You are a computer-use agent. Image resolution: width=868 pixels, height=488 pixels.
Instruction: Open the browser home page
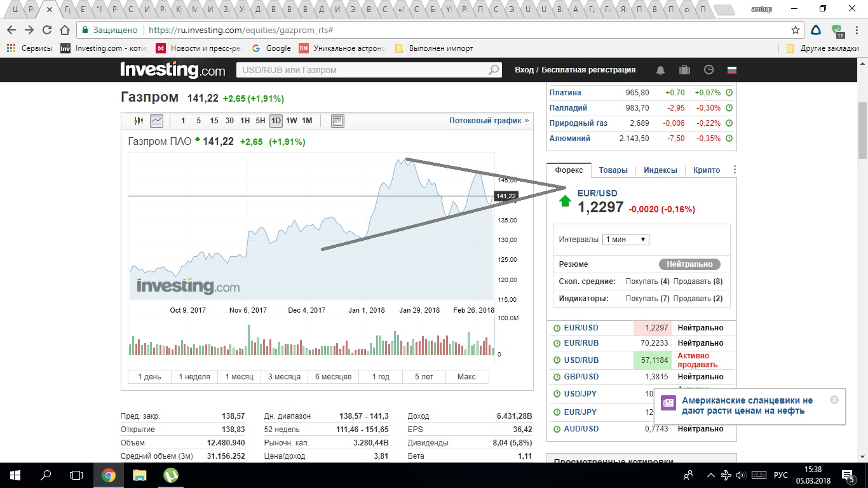click(x=65, y=30)
